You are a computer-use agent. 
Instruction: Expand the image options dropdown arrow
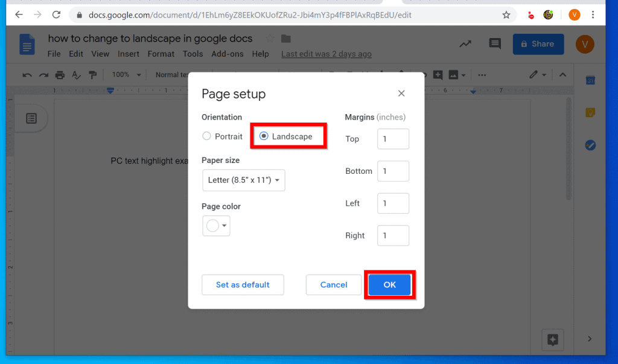pyautogui.click(x=463, y=75)
